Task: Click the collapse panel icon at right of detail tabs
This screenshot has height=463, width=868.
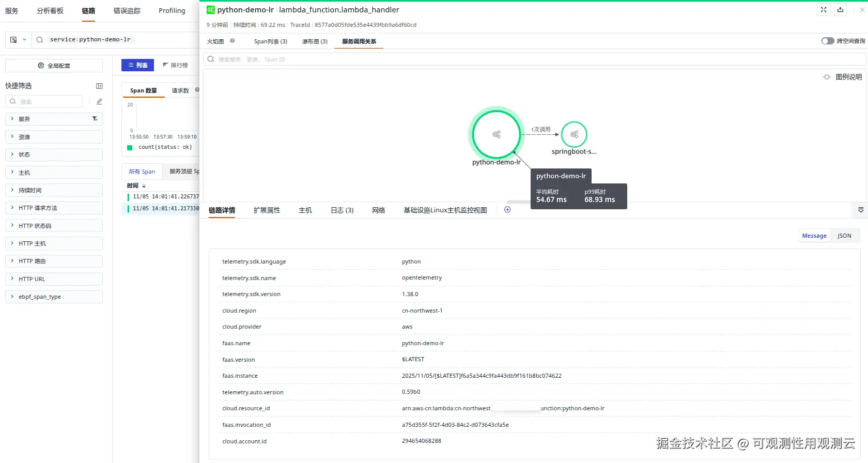Action: tap(861, 210)
